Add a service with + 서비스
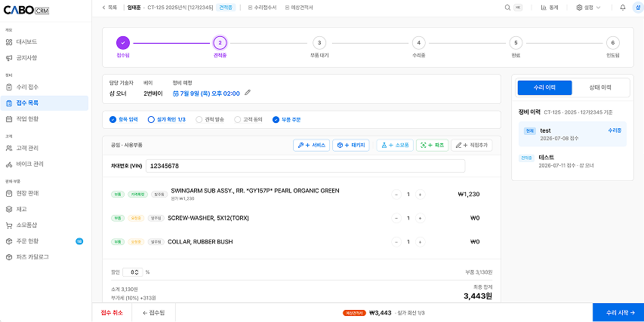This screenshot has width=644, height=322. tap(311, 146)
